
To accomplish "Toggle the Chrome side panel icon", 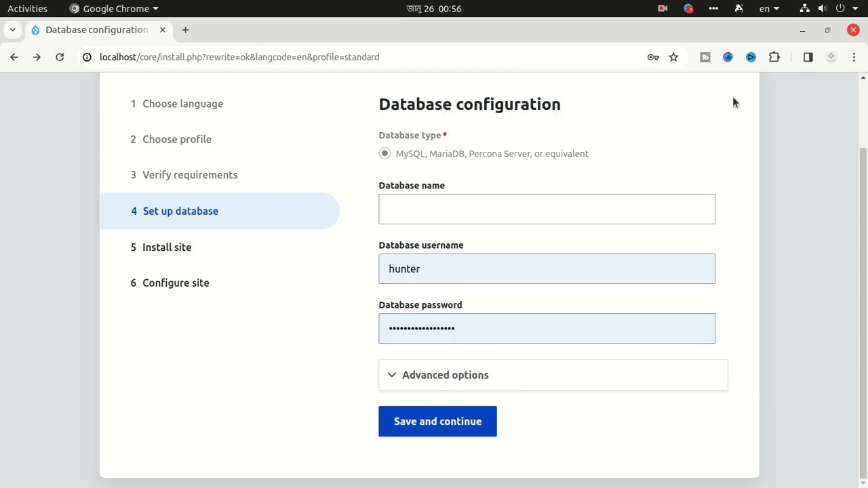I will [x=808, y=58].
